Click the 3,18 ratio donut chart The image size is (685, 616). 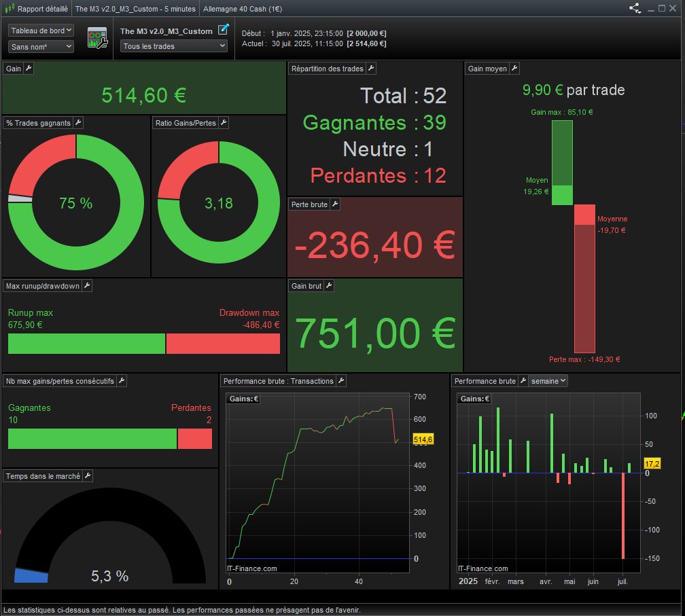coord(218,202)
